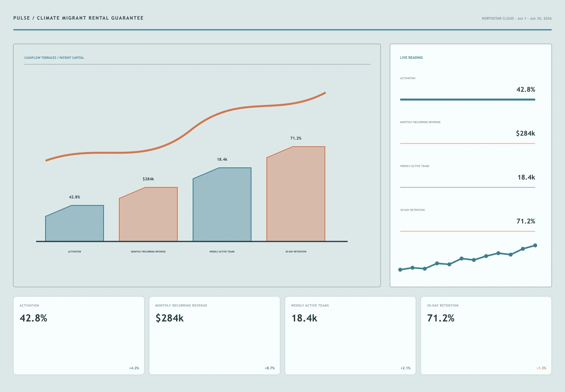
Task: Click the Pulse / Climate Migrant Rental Guarantee title
Action: pyautogui.click(x=78, y=18)
